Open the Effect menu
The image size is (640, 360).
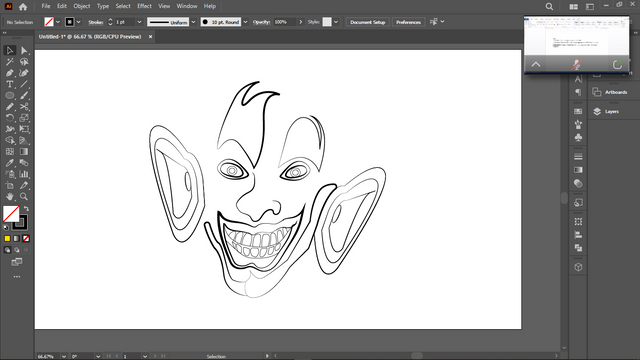pyautogui.click(x=144, y=6)
